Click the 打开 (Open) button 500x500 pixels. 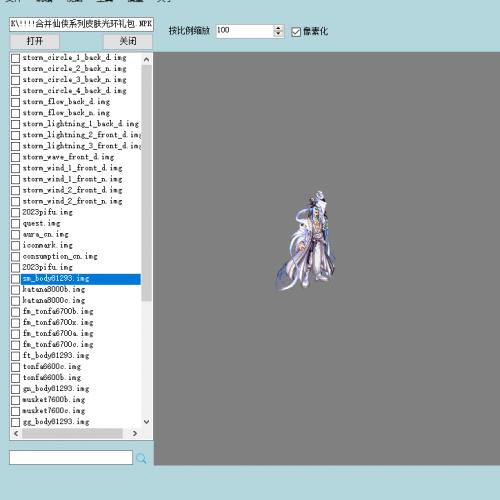pyautogui.click(x=35, y=41)
